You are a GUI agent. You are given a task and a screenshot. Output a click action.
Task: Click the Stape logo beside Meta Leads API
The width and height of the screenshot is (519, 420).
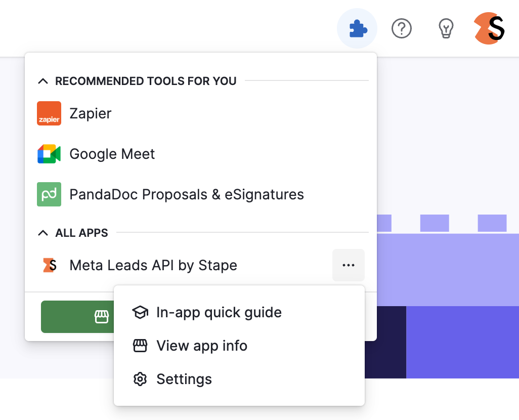point(50,265)
